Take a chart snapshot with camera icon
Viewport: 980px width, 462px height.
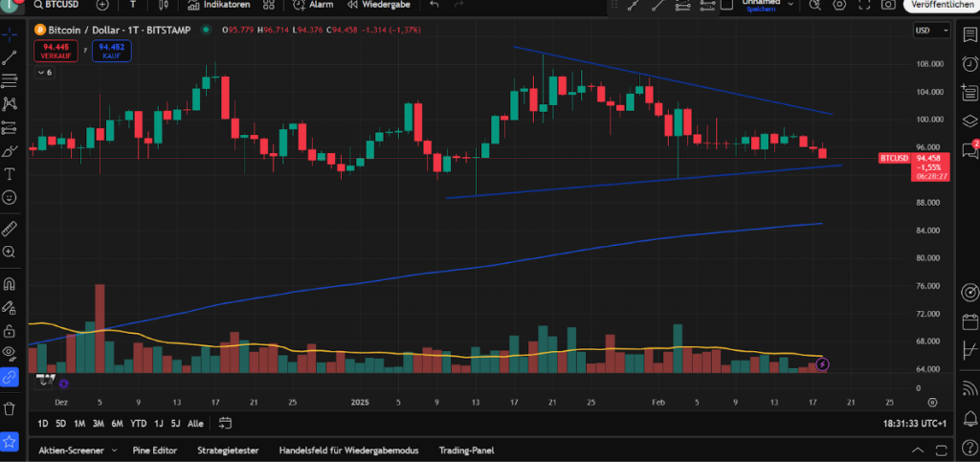point(888,5)
